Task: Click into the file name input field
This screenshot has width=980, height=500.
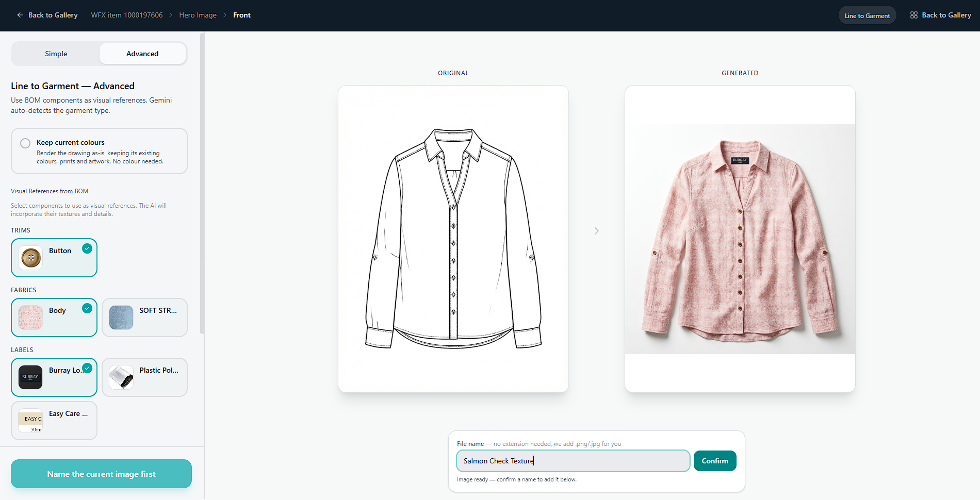Action: point(573,461)
